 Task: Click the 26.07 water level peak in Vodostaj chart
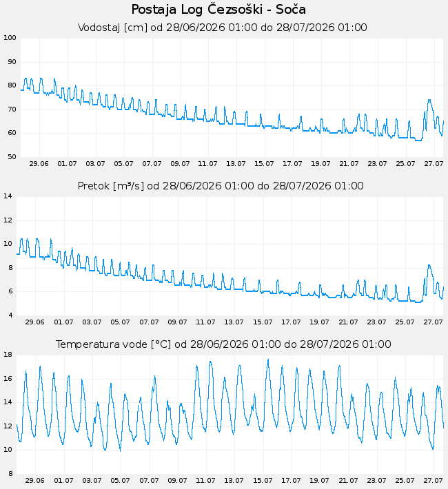tap(429, 101)
